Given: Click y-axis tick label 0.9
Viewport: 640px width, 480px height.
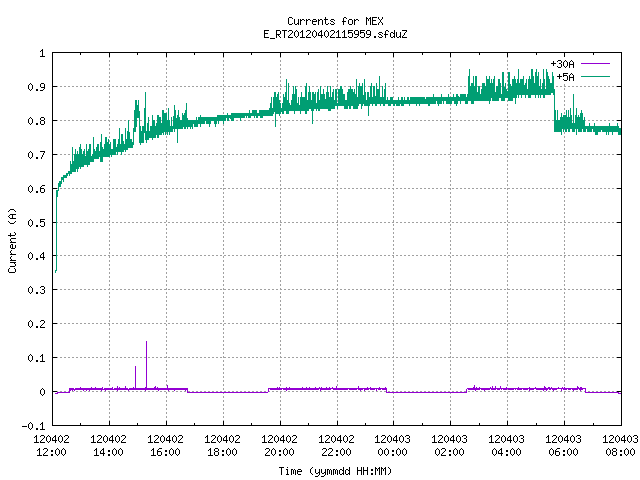Looking at the screenshot, I should pos(36,87).
